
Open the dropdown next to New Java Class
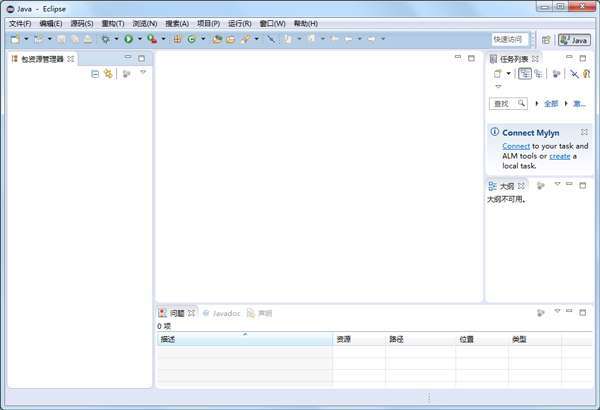click(203, 39)
